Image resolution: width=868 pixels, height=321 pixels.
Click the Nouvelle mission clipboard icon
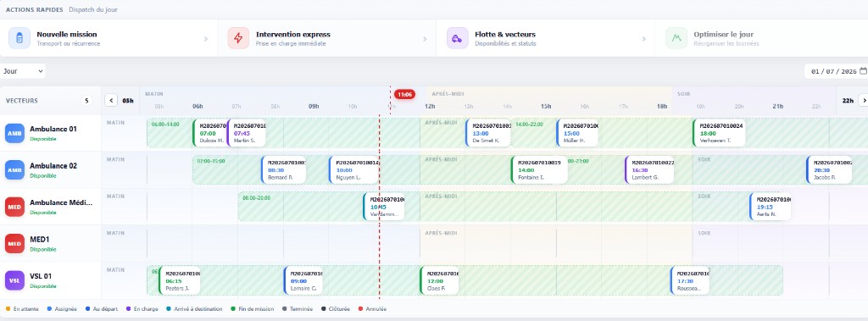click(19, 38)
